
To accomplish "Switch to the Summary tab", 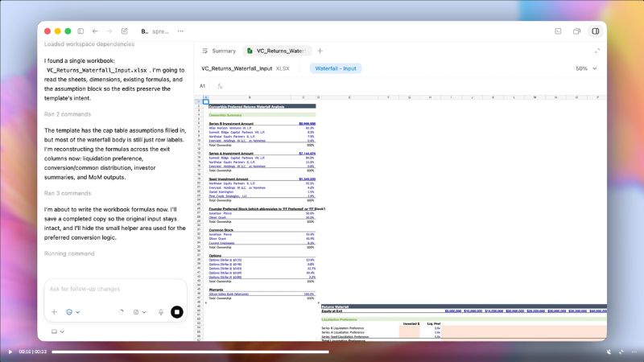I will 218,51.
